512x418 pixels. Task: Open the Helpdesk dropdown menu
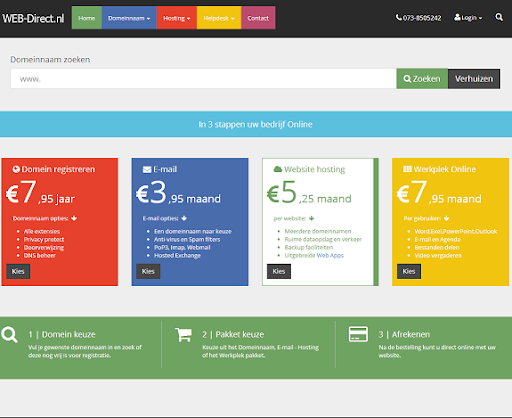(x=219, y=18)
